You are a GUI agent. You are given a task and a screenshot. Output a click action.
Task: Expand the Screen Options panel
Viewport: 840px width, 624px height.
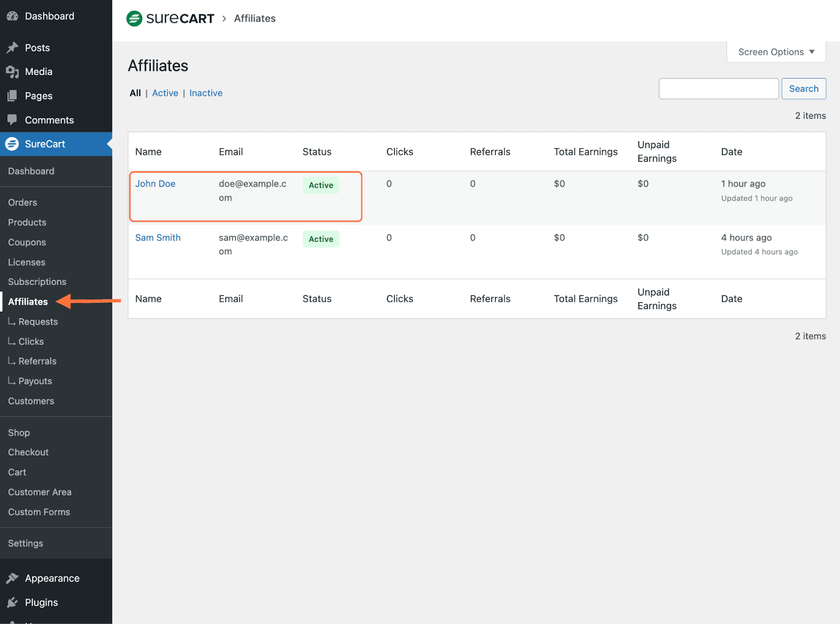tap(775, 51)
